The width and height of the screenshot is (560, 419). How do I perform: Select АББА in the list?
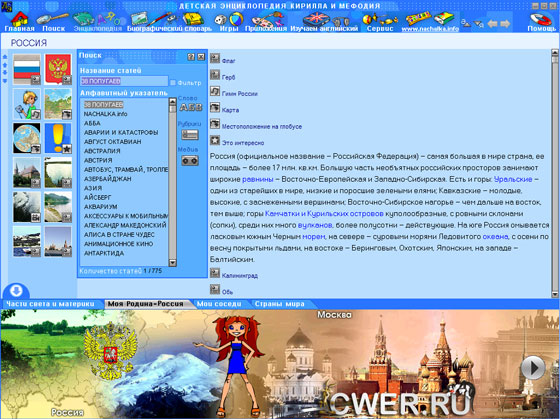(x=92, y=123)
